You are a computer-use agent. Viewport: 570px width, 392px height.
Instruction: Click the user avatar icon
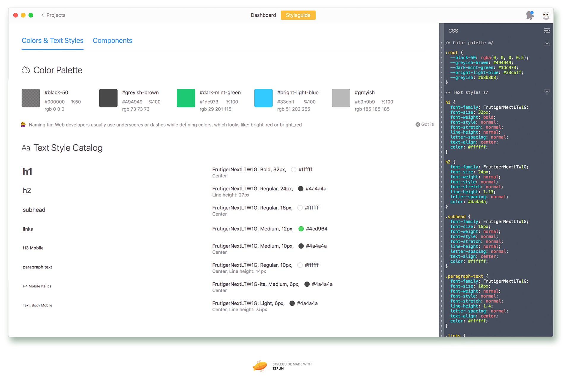coord(546,15)
